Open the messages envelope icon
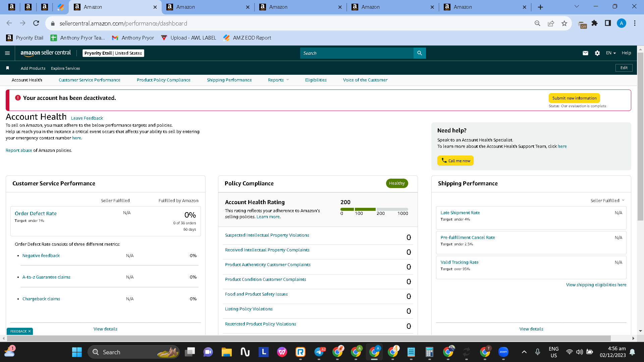Image resolution: width=644 pixels, height=362 pixels. tap(585, 53)
